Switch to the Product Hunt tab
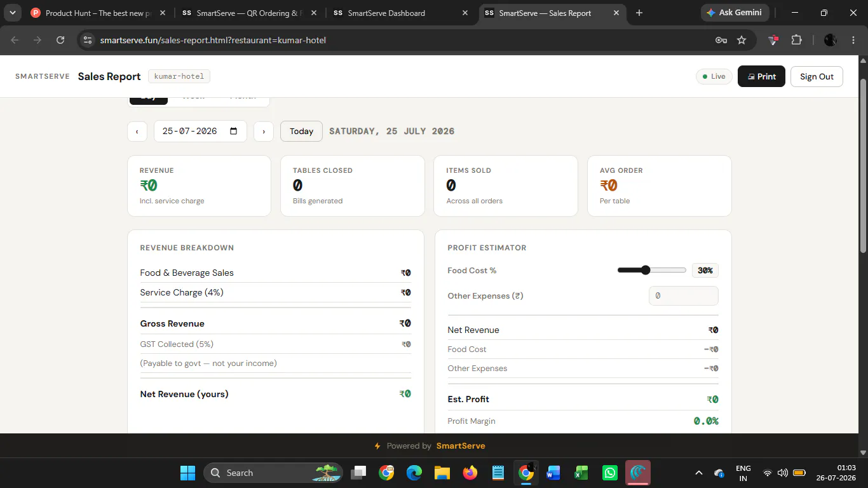The image size is (868, 488). pyautogui.click(x=98, y=13)
